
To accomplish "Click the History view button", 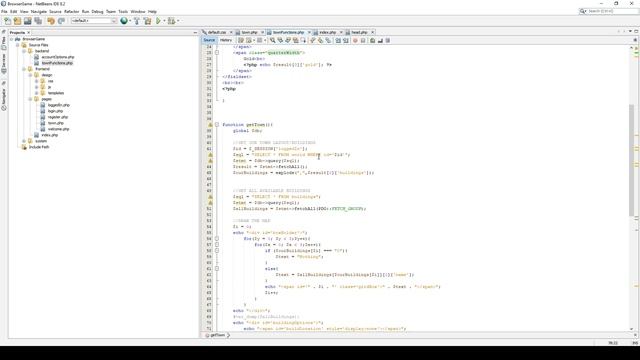I will click(226, 40).
